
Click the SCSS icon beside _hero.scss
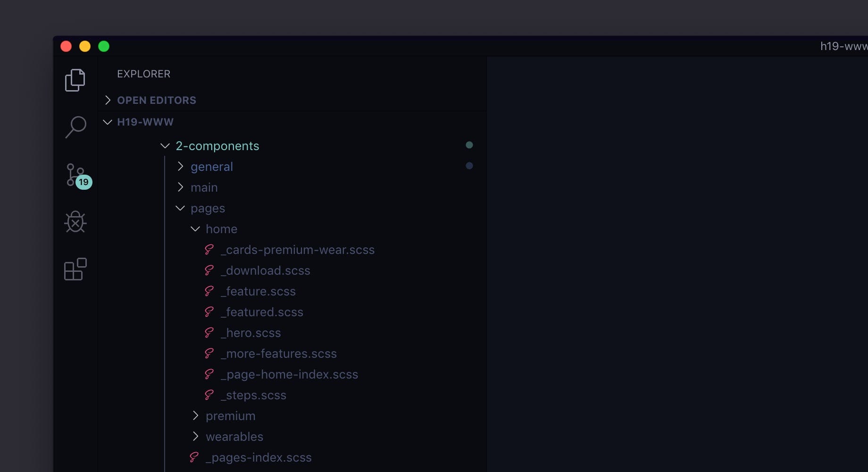pyautogui.click(x=209, y=333)
